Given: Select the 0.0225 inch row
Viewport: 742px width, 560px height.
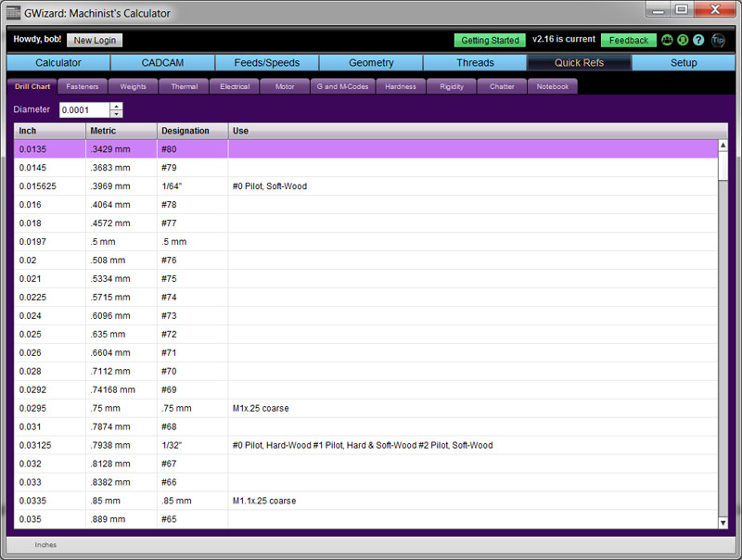Looking at the screenshot, I should [x=365, y=297].
